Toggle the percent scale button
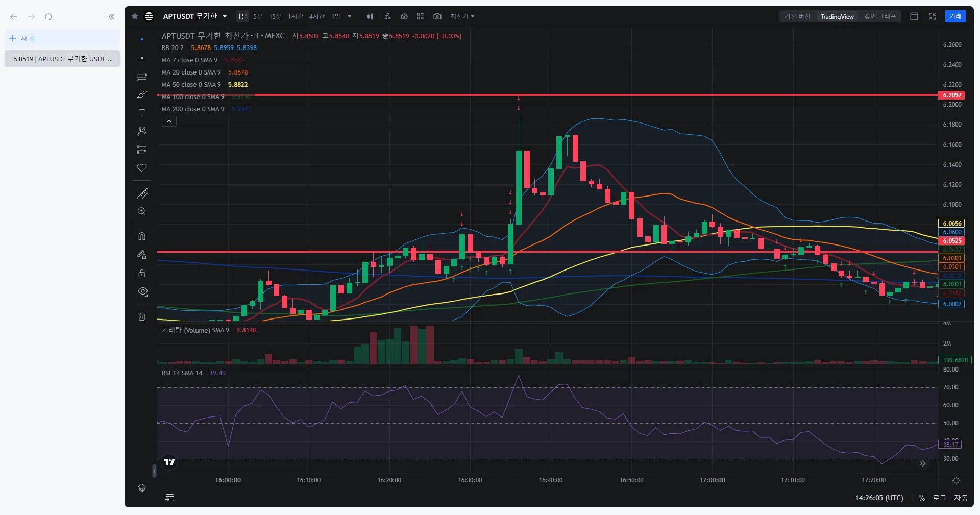This screenshot has height=515, width=980. 922,498
